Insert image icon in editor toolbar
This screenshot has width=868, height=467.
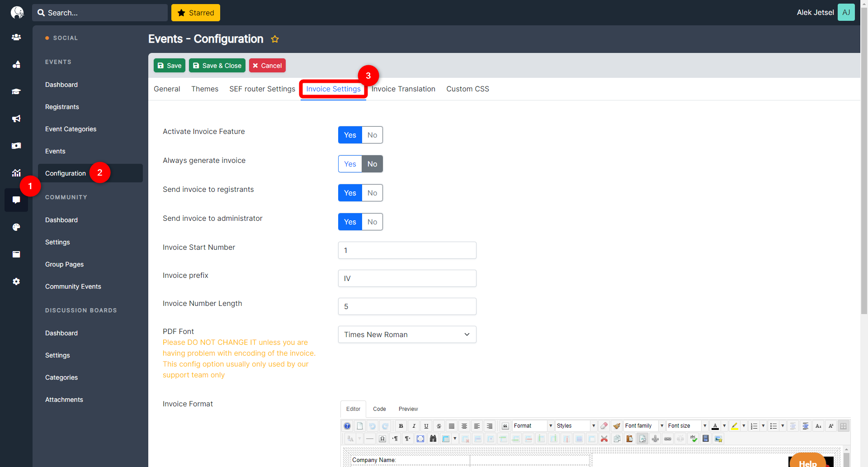[718, 438]
